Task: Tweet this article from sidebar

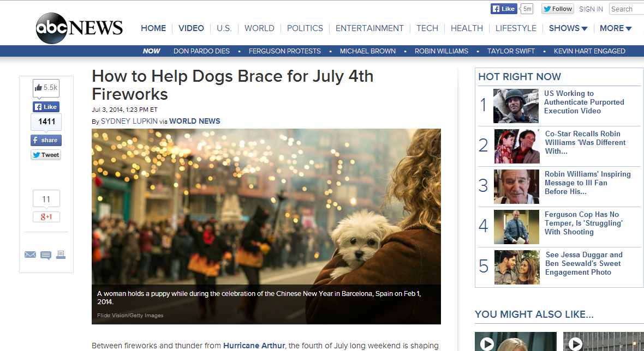Action: [x=46, y=155]
